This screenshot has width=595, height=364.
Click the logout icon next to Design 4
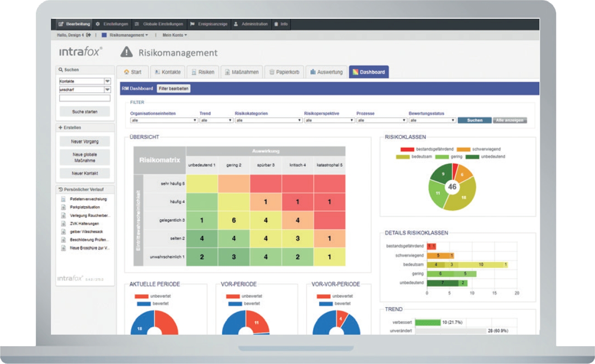pos(88,35)
